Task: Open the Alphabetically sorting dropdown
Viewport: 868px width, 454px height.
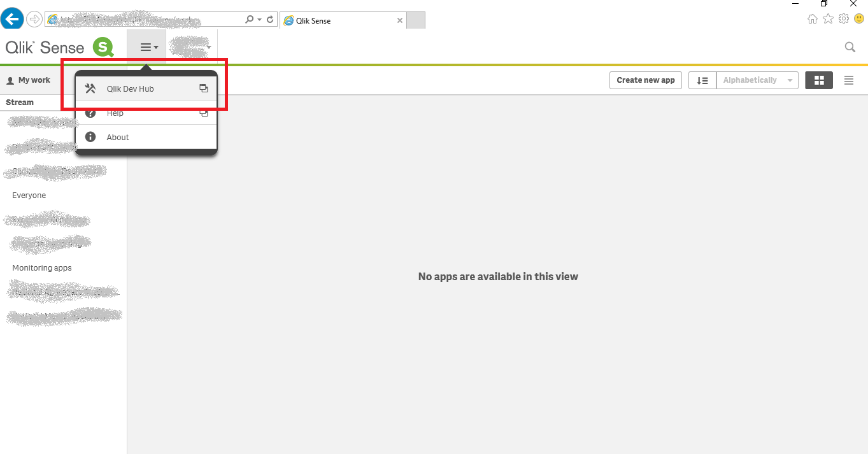Action: coord(757,80)
